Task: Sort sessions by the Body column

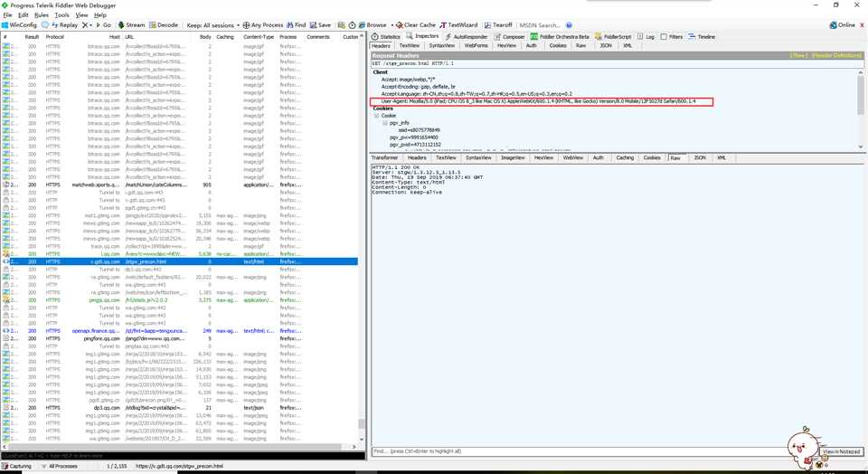Action: point(205,36)
